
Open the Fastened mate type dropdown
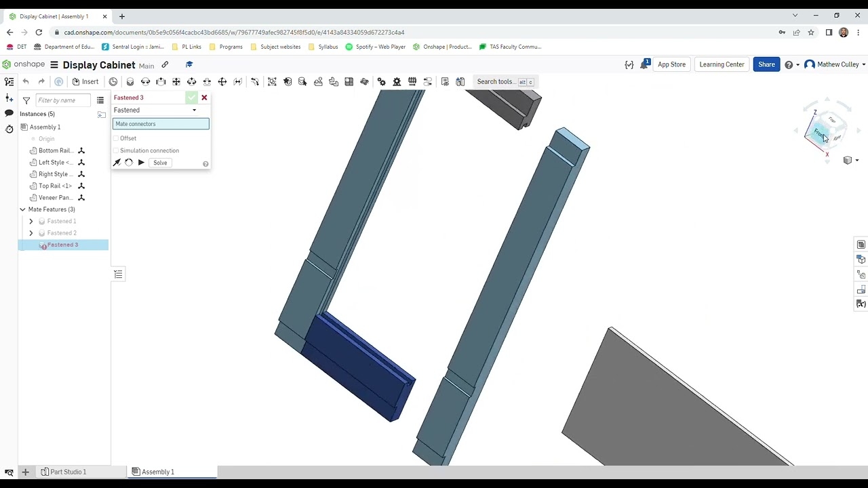coord(155,110)
